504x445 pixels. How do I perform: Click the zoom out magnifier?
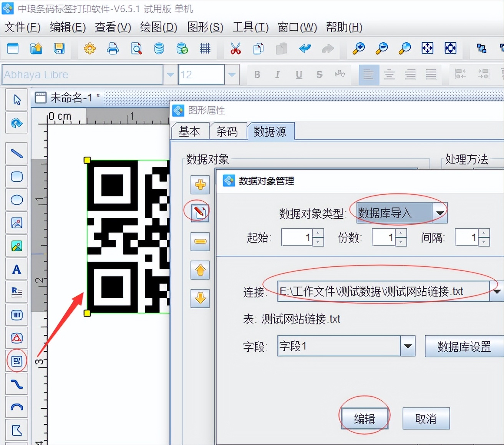coord(381,48)
